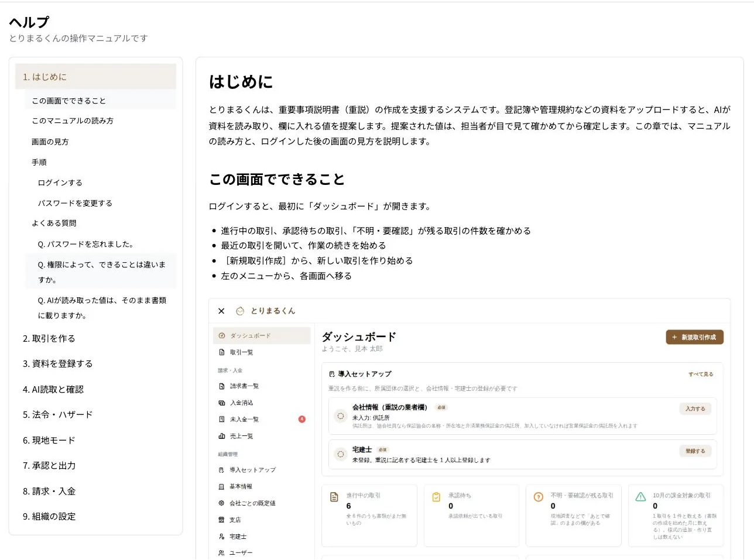
Task: Select 画面の見方 in the sidebar
Action: coord(100,142)
